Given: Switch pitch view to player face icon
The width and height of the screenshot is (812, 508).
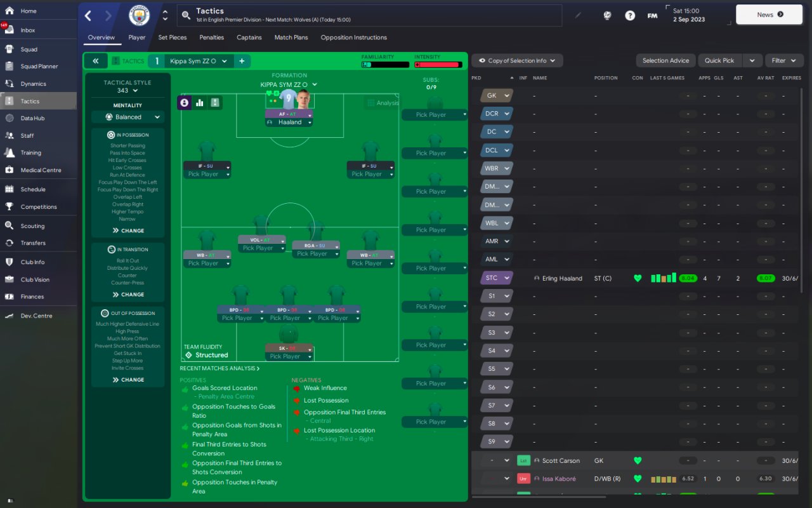Looking at the screenshot, I should pos(185,102).
